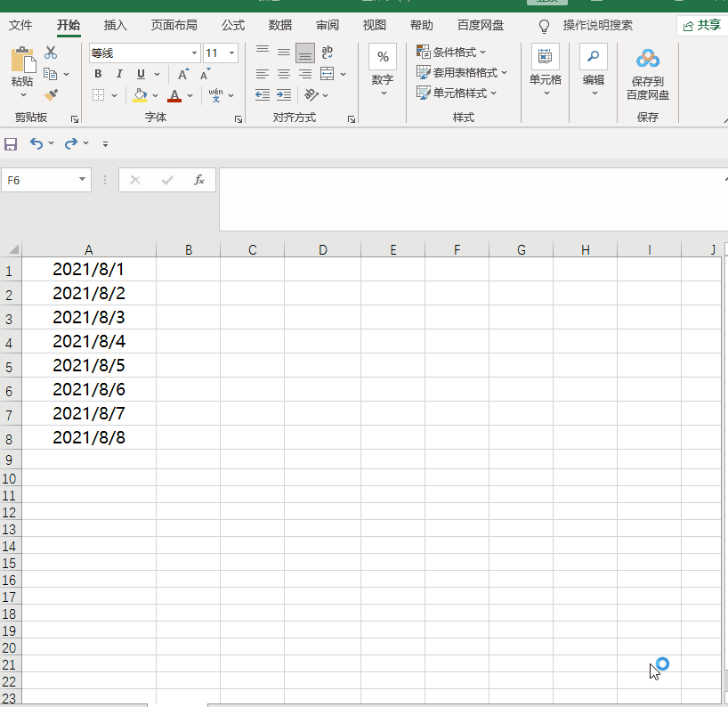728x707 pixels.
Task: Click the phonetic guide wén icon
Action: (215, 95)
